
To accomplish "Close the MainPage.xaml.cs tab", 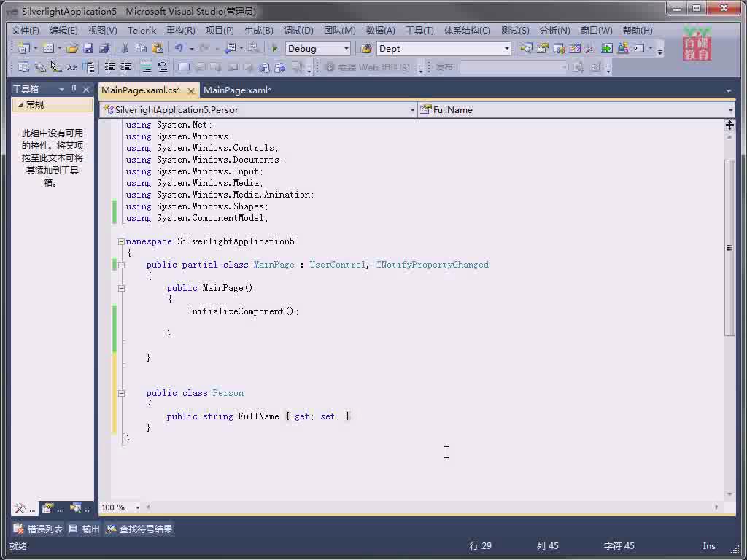I will pos(190,90).
